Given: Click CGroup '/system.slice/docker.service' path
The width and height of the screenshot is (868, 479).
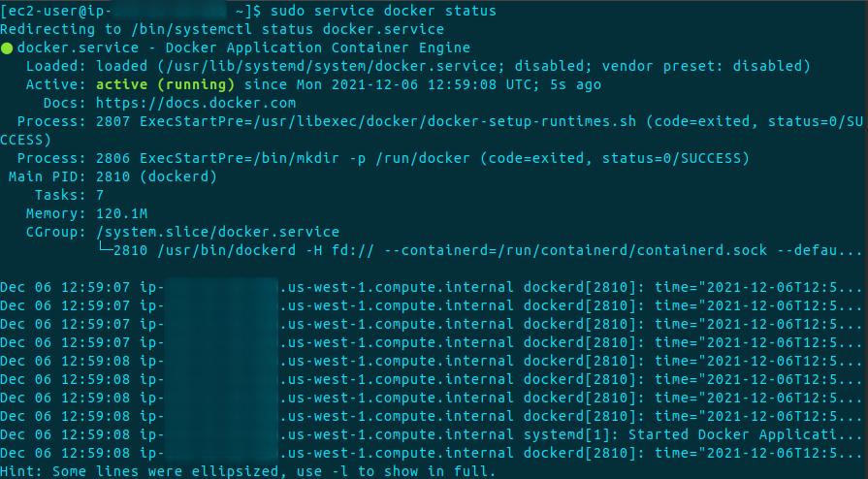Looking at the screenshot, I should point(217,232).
